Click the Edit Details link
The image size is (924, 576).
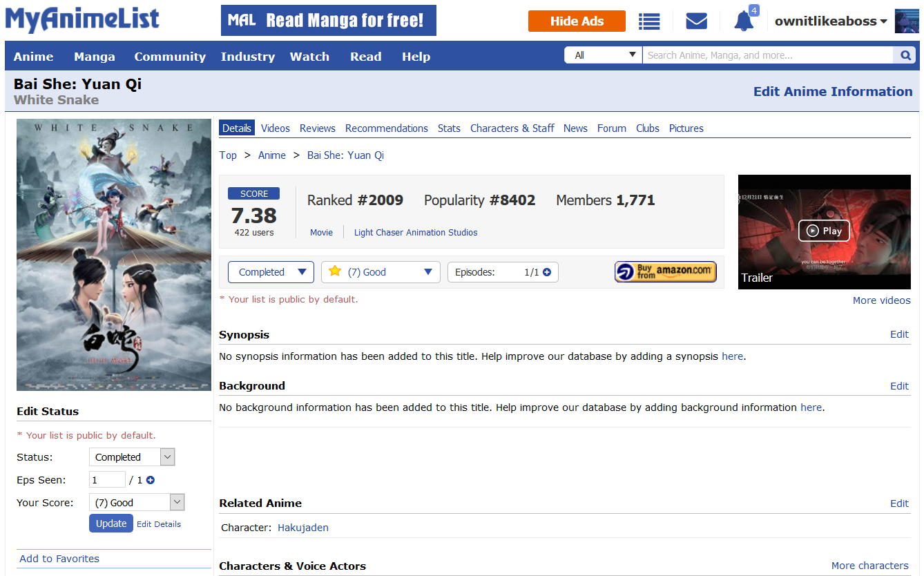coord(159,524)
